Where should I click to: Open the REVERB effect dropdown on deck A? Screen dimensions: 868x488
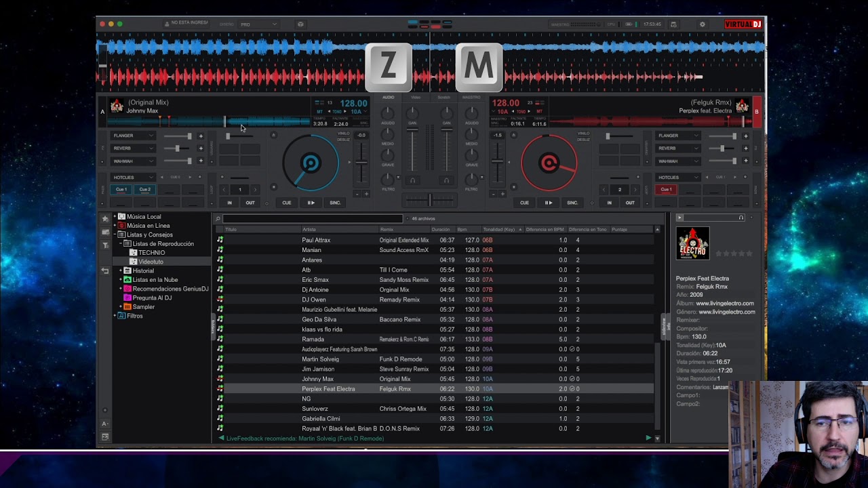[x=132, y=148]
